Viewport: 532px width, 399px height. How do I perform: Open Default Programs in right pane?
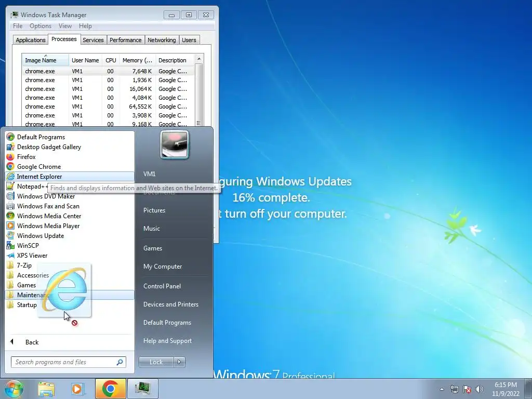(167, 323)
